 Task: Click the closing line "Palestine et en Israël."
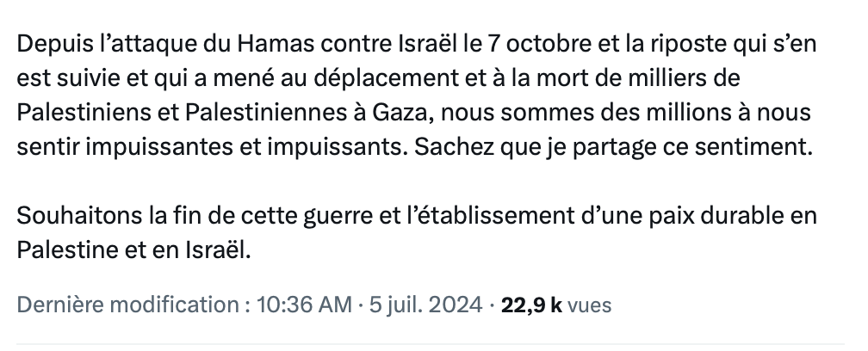point(134,250)
